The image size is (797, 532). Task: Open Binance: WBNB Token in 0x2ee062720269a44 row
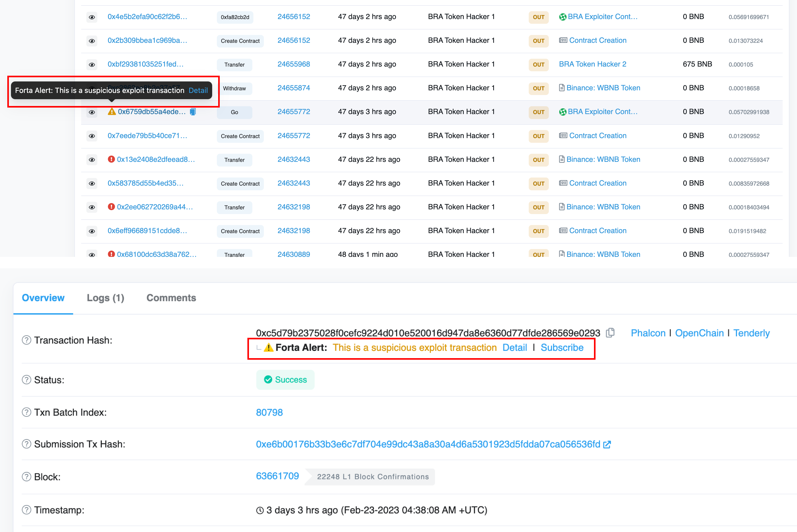[x=603, y=207]
